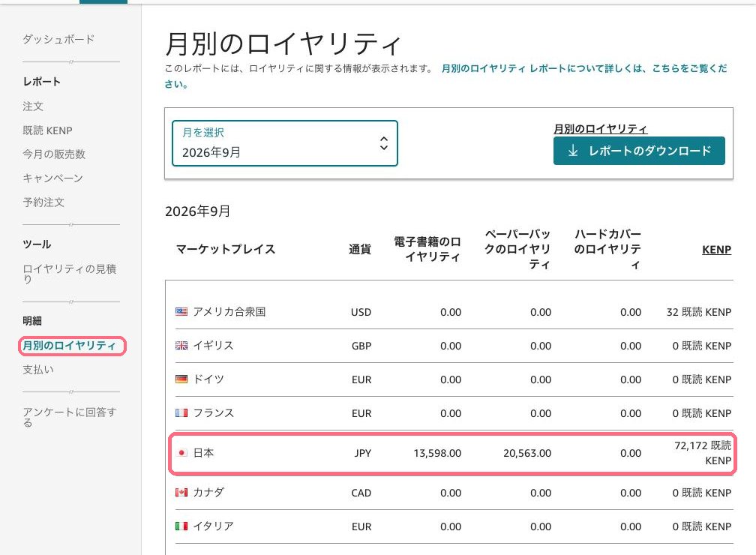The image size is (756, 555).
Task: Click the ツール sidebar section heading
Action: (x=37, y=244)
